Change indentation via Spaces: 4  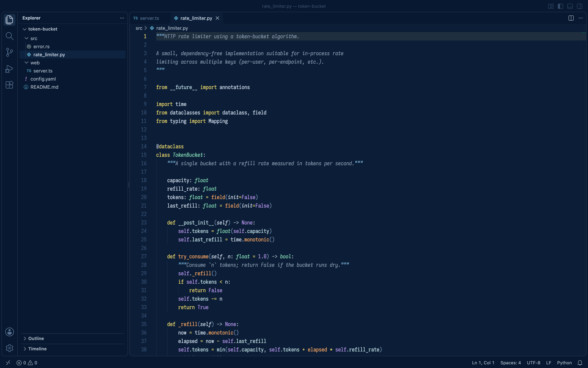510,363
